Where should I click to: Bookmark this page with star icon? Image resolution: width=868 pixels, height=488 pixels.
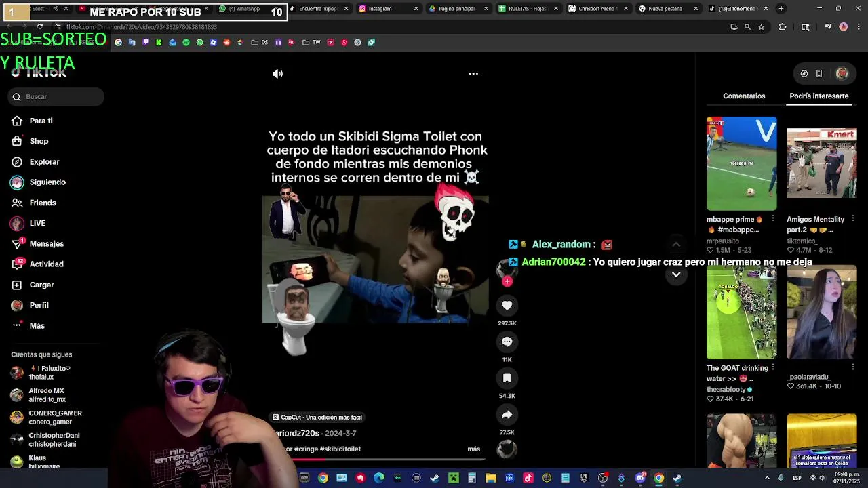[x=762, y=27]
